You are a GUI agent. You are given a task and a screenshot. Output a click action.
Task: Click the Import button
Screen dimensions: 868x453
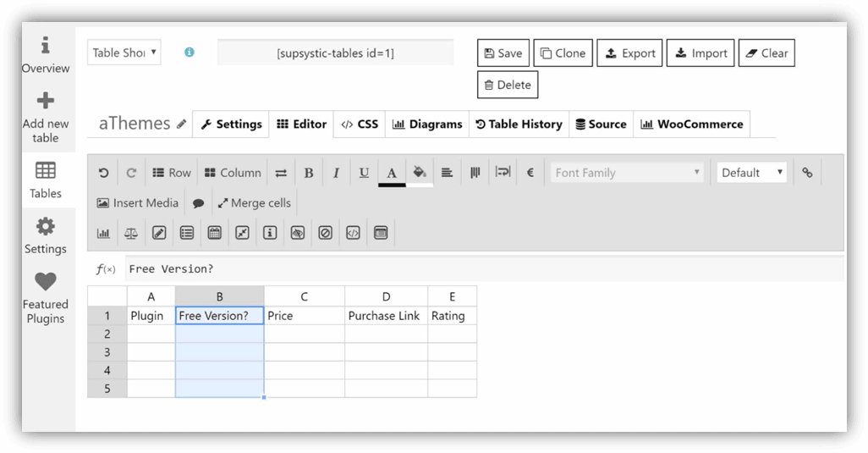pyautogui.click(x=700, y=53)
